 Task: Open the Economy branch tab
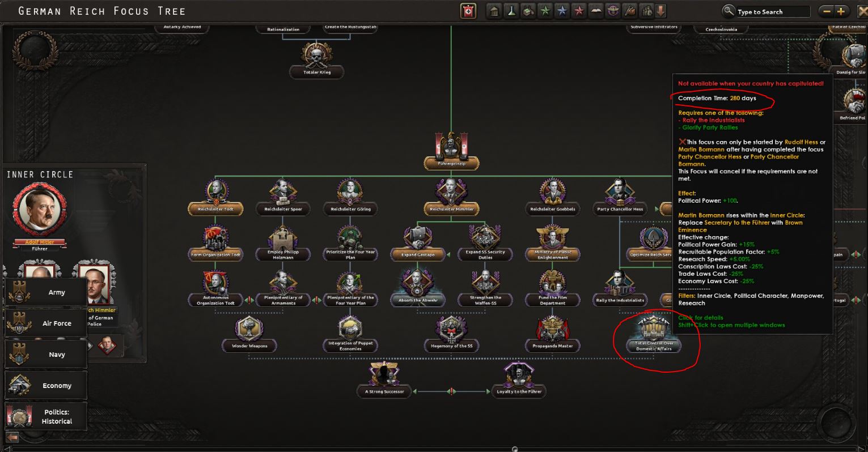pyautogui.click(x=46, y=386)
